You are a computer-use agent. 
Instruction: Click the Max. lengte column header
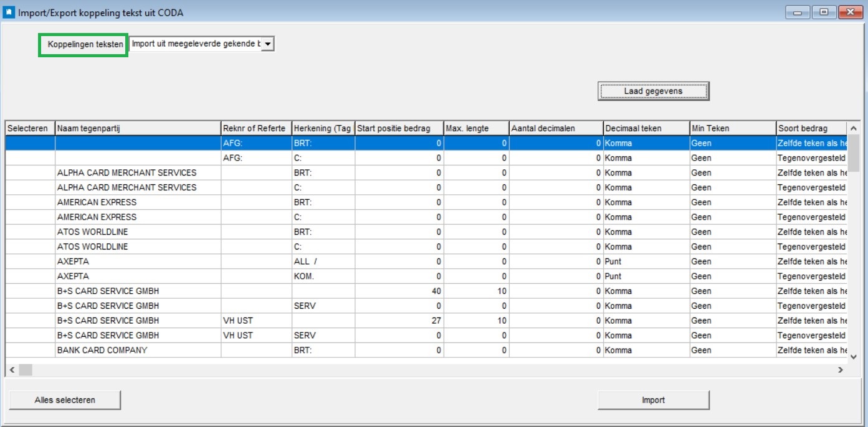click(x=476, y=128)
